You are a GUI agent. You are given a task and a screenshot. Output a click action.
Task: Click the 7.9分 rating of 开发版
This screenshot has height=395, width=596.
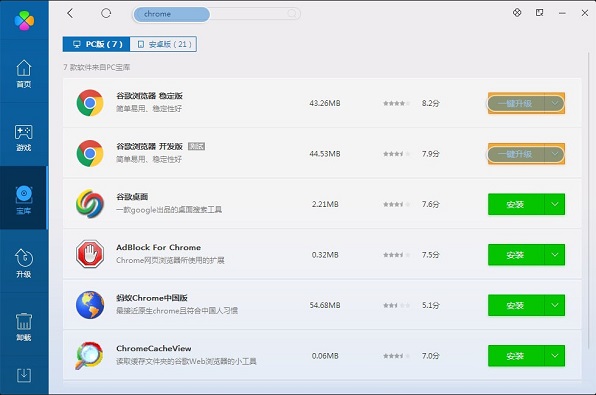[x=430, y=154]
